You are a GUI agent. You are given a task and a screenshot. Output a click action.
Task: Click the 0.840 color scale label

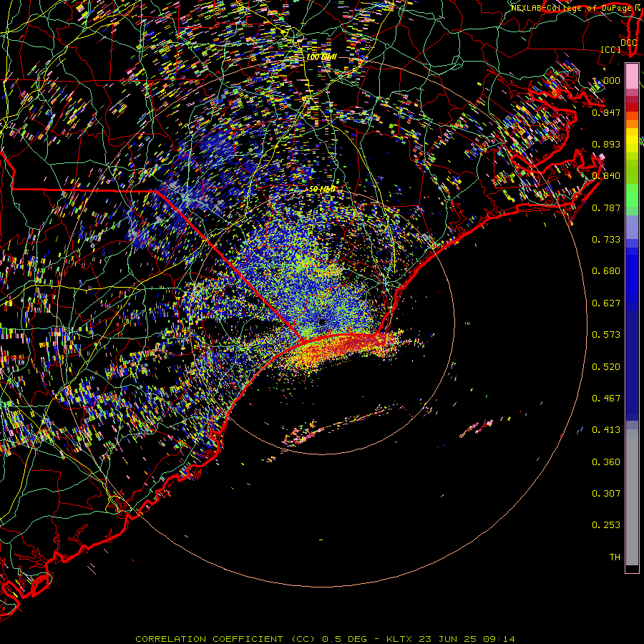[606, 176]
